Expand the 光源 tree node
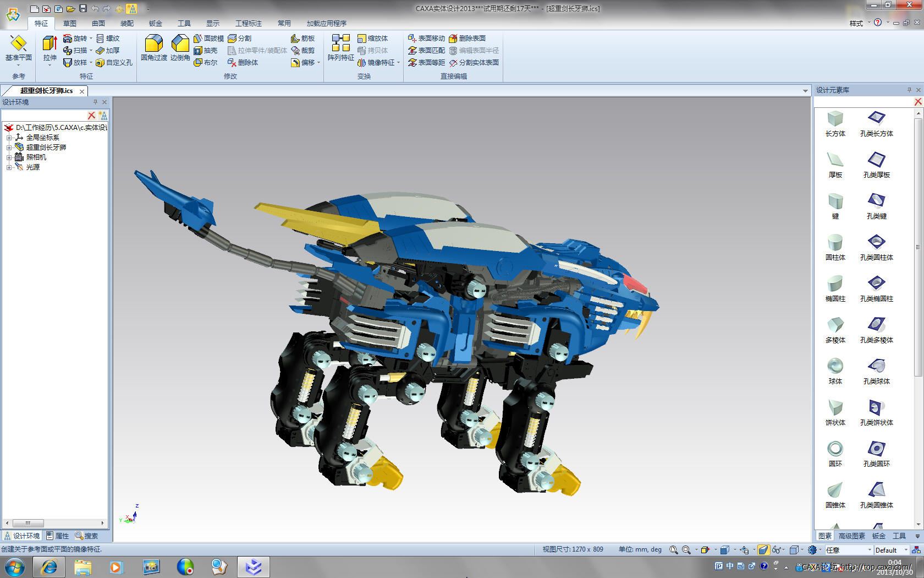The height and width of the screenshot is (578, 924). [9, 167]
